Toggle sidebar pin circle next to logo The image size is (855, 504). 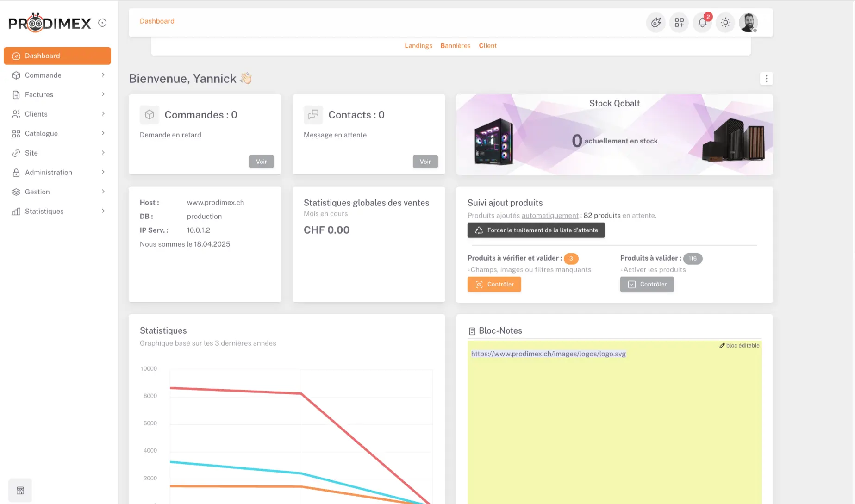point(102,23)
